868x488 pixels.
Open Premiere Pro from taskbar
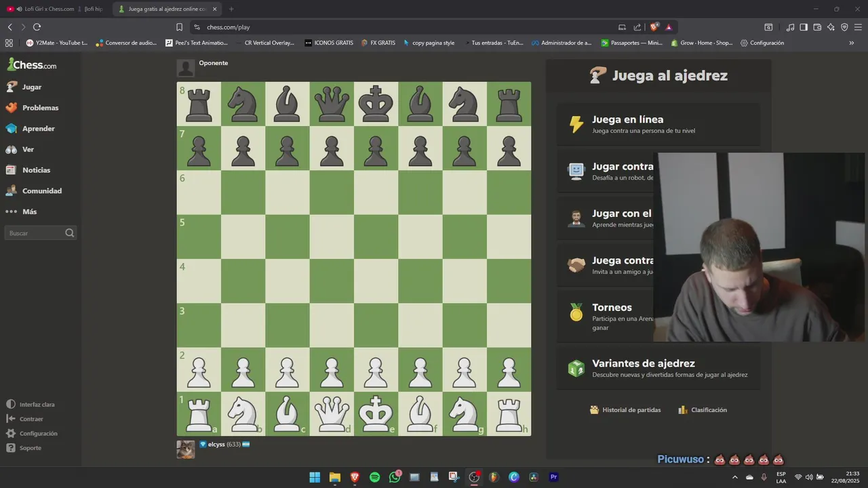pyautogui.click(x=553, y=477)
